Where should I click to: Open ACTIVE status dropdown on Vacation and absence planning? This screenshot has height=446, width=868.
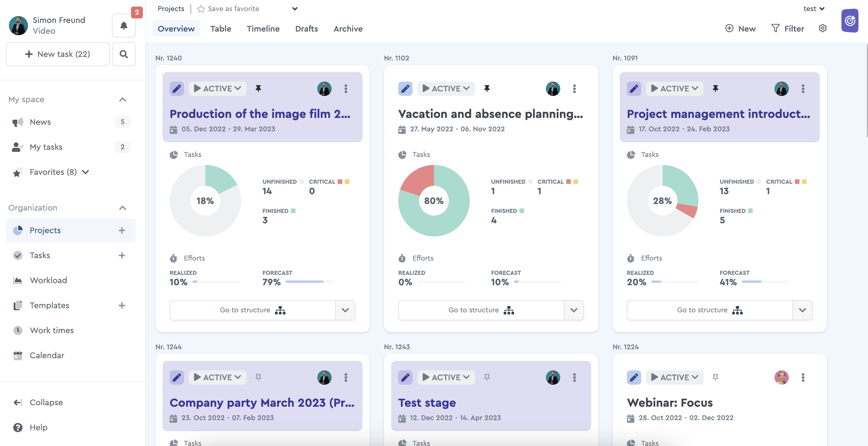coord(446,89)
